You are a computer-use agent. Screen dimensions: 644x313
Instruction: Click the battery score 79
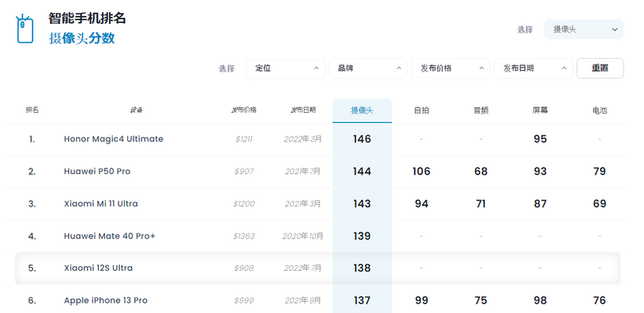point(599,172)
